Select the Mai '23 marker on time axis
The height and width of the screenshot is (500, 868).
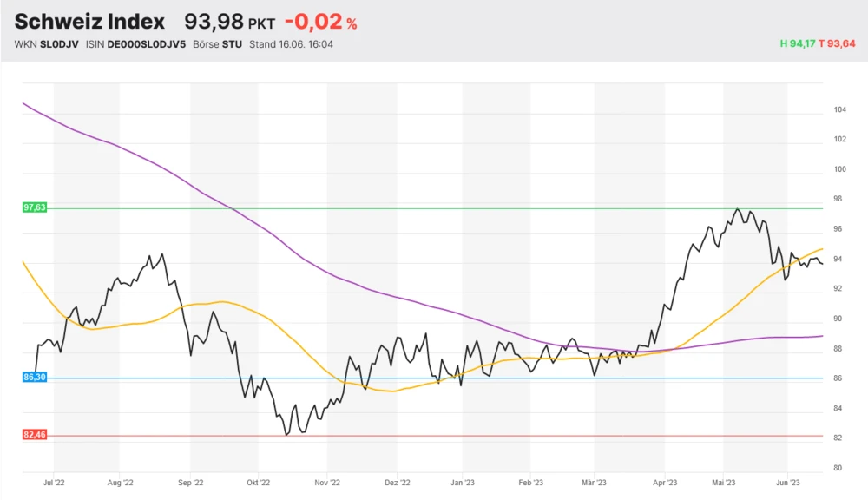[724, 483]
